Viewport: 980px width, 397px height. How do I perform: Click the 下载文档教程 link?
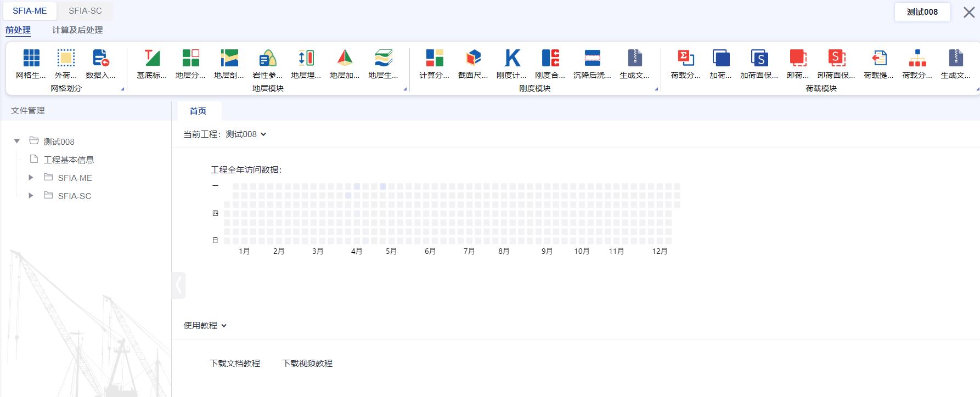coord(235,363)
